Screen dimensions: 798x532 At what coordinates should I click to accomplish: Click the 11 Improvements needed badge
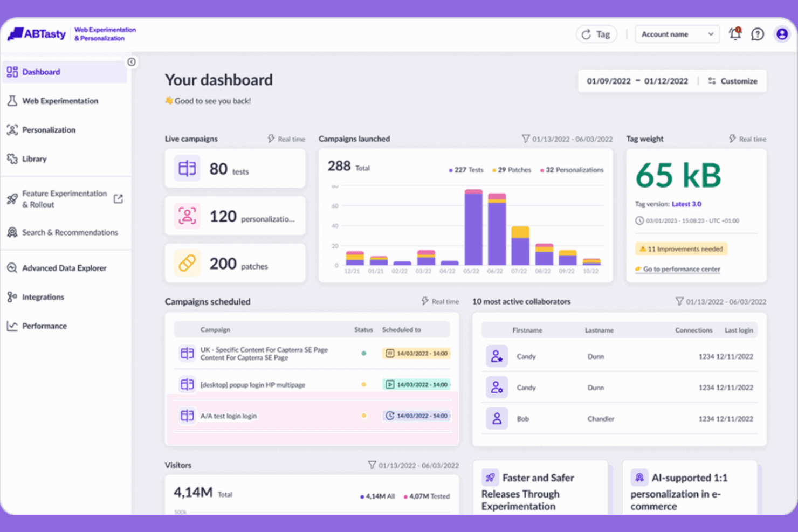[x=681, y=249]
